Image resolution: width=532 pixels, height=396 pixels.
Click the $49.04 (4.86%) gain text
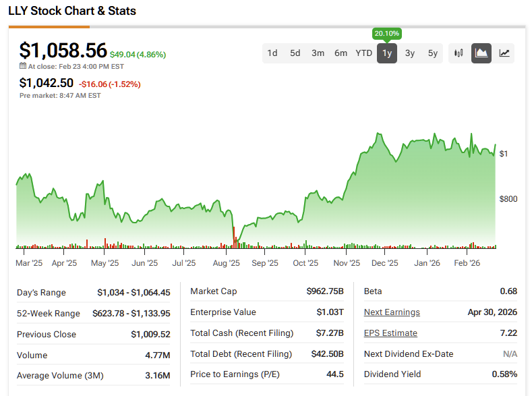point(138,55)
